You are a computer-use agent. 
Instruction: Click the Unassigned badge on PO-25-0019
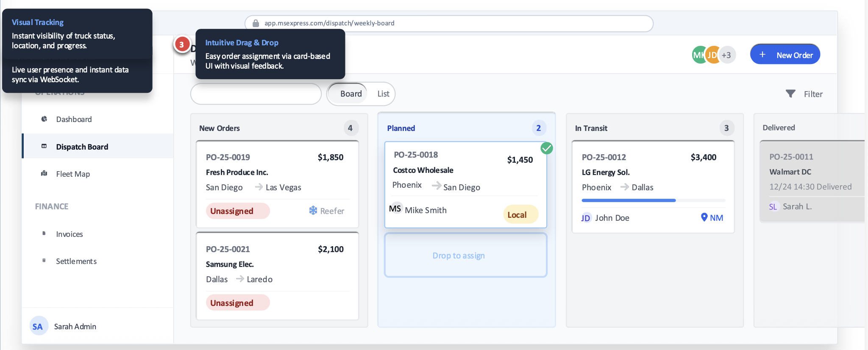tap(238, 211)
